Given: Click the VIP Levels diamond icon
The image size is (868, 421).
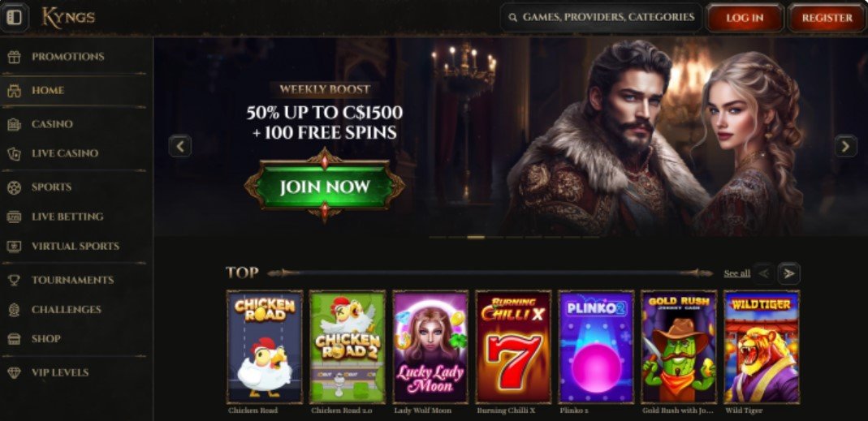Looking at the screenshot, I should pyautogui.click(x=14, y=373).
